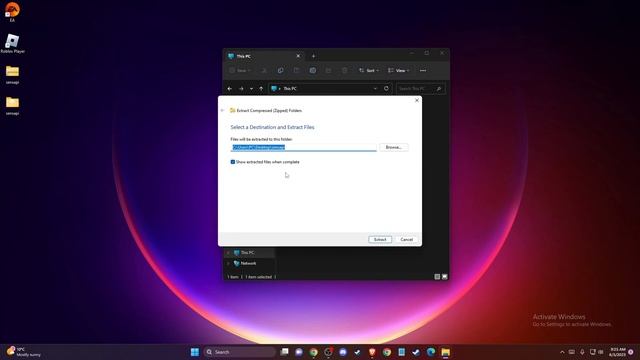Open Microsoft Edge from the taskbar
Screen dimensions: 640x360
point(431,352)
